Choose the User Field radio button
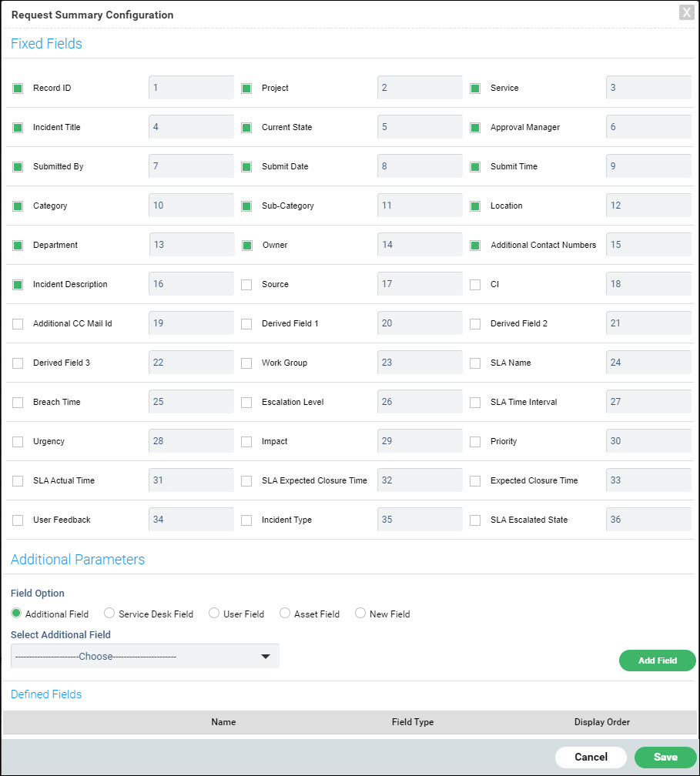Screen dimensions: 700x776 pos(214,614)
